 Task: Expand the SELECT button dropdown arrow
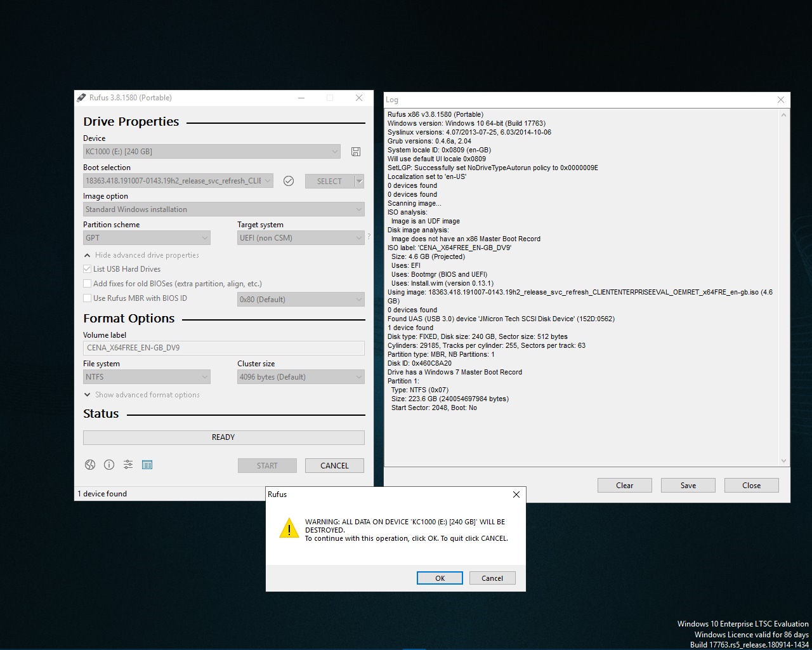[358, 181]
